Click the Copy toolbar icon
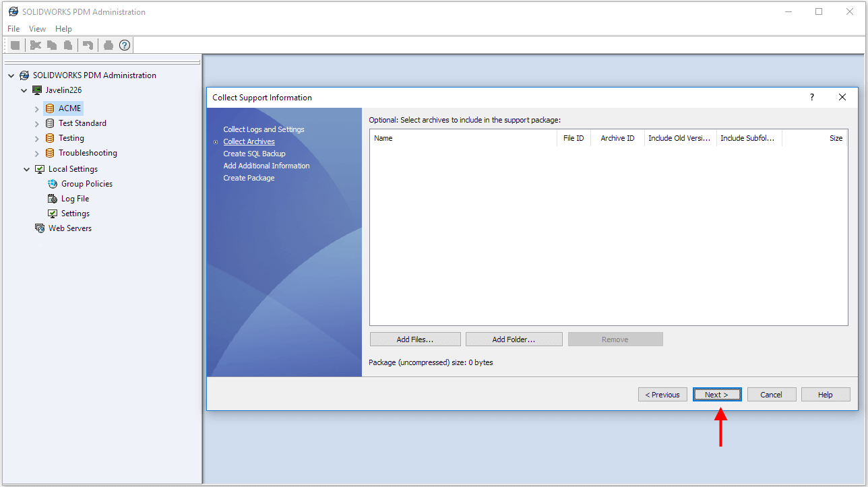Viewport: 868px width, 487px height. pyautogui.click(x=52, y=45)
